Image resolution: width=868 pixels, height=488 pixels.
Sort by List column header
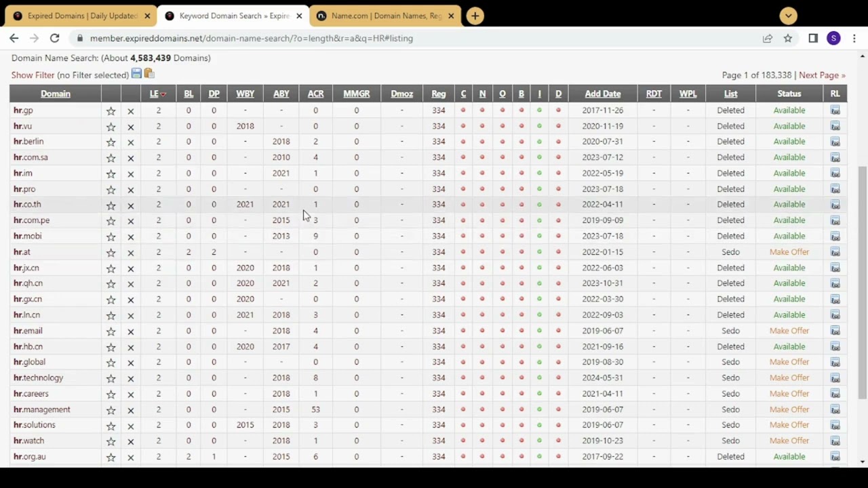coord(730,94)
